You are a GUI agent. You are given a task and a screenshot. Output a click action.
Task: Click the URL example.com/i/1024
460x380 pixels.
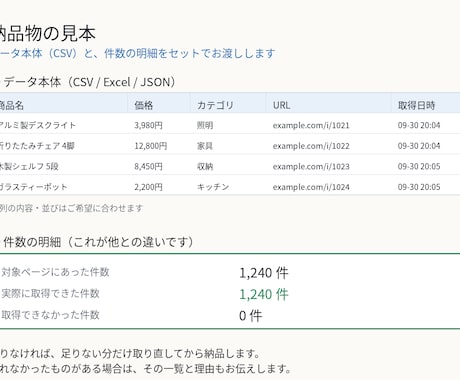pos(311,187)
